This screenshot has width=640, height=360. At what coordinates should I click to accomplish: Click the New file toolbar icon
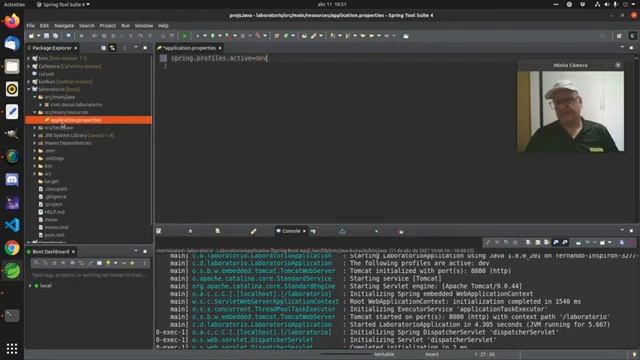32,36
